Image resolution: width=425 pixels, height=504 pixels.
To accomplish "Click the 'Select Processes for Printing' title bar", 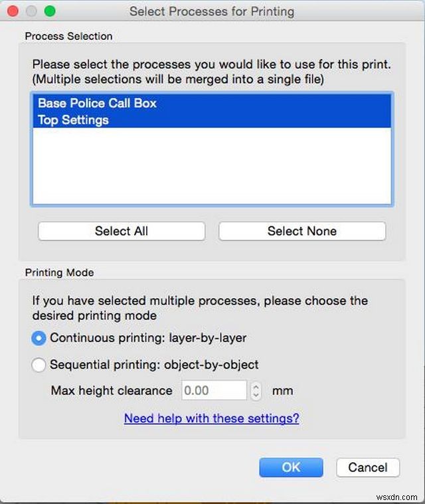I will click(x=211, y=11).
